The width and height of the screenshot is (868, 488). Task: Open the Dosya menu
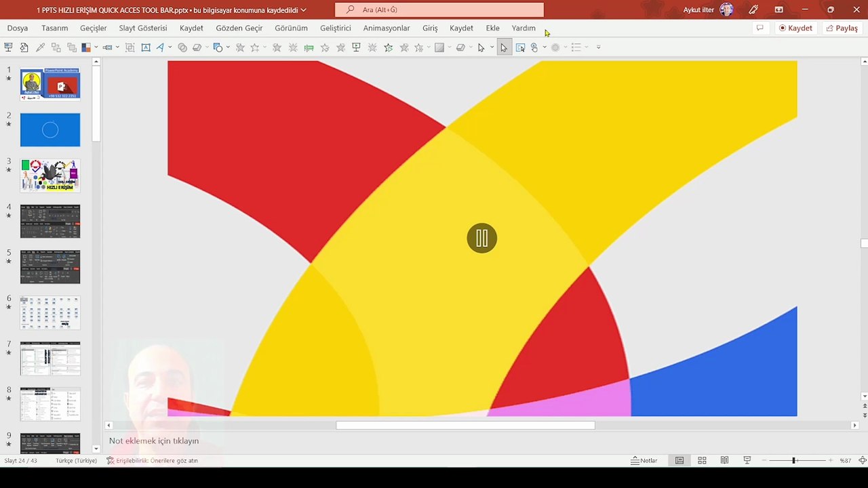coord(18,28)
